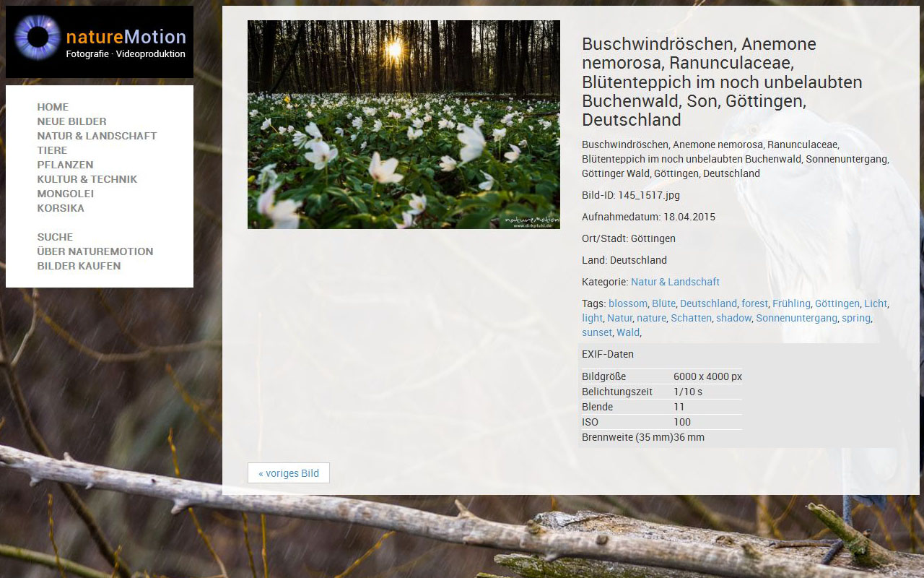Follow the Natur & Landschaft category link
Image resolution: width=924 pixels, height=578 pixels.
click(675, 282)
